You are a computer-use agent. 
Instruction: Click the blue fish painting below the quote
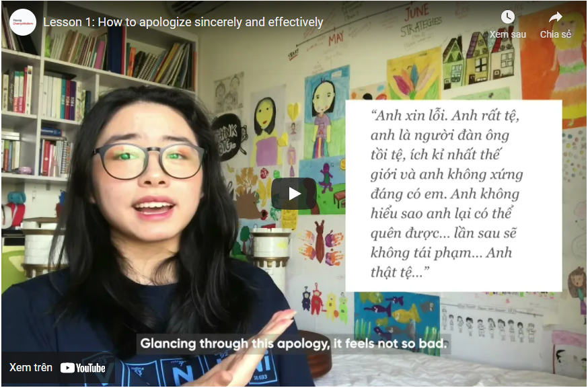(x=397, y=317)
